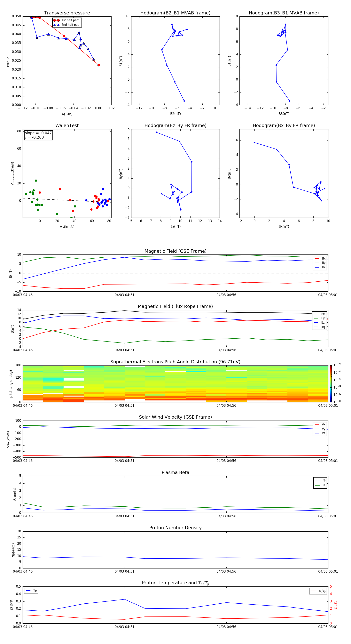Click the pitch angle colorbar
This screenshot has width=351, height=644.
pyautogui.click(x=331, y=384)
